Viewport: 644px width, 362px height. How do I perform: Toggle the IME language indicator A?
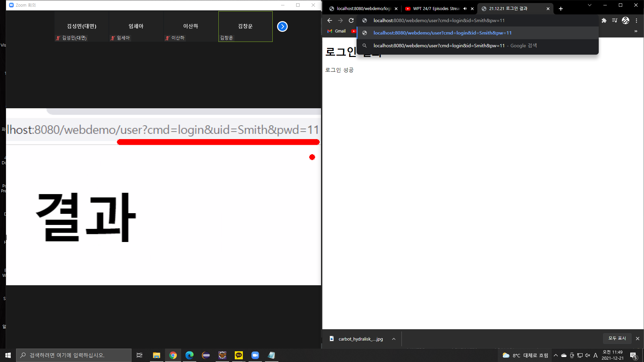(595, 355)
